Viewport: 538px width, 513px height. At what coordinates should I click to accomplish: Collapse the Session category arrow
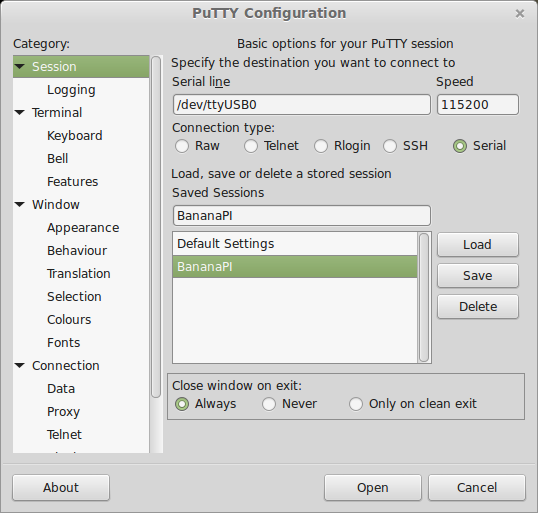point(20,66)
